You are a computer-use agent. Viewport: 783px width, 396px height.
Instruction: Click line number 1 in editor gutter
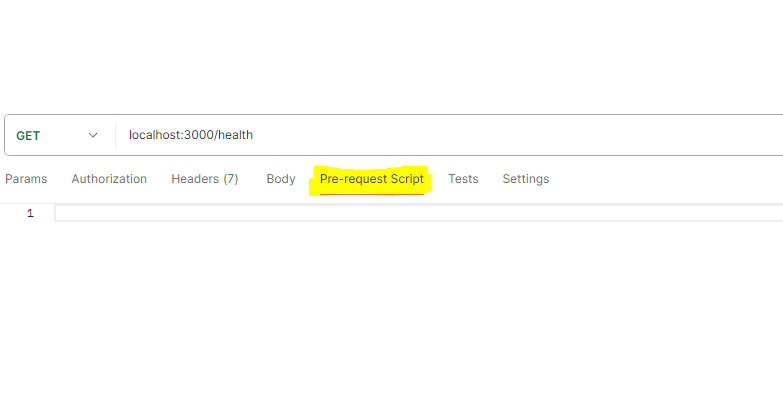click(30, 213)
